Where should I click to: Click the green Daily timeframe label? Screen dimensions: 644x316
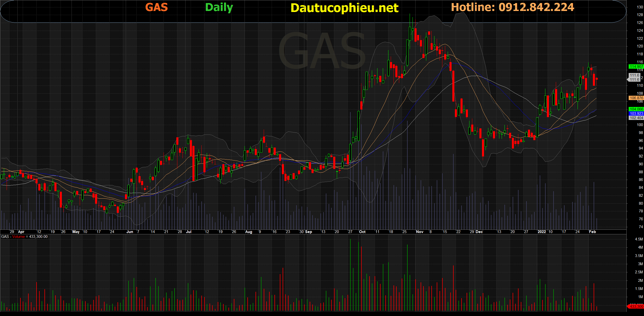tap(219, 7)
